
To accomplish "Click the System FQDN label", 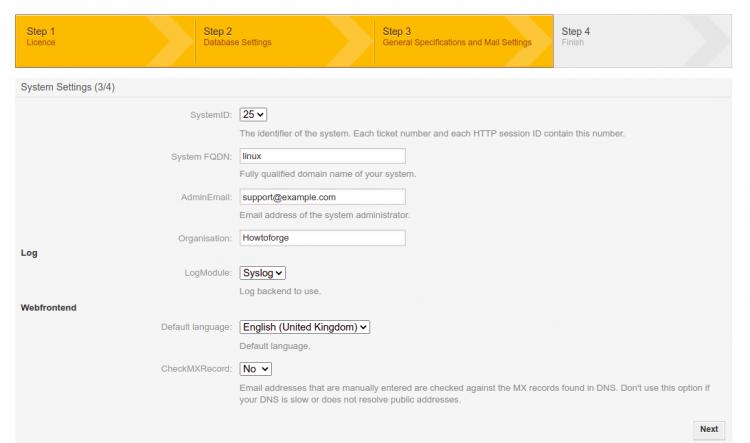I will point(201,156).
